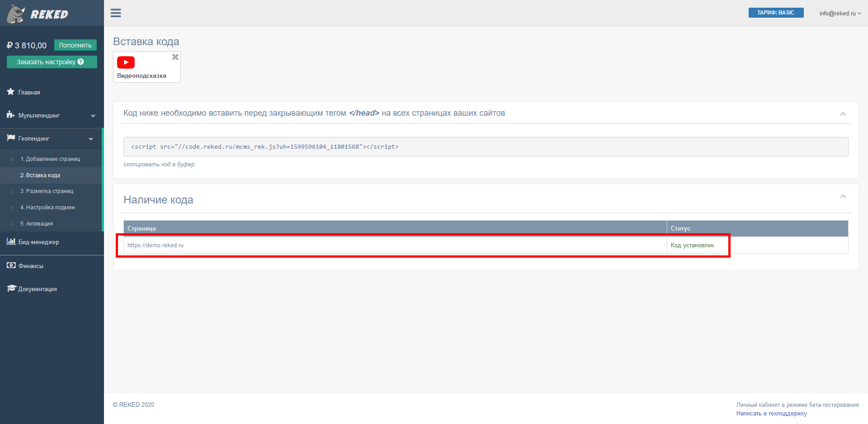
Task: Click the flag icon beside Геолендинг
Action: 11,138
